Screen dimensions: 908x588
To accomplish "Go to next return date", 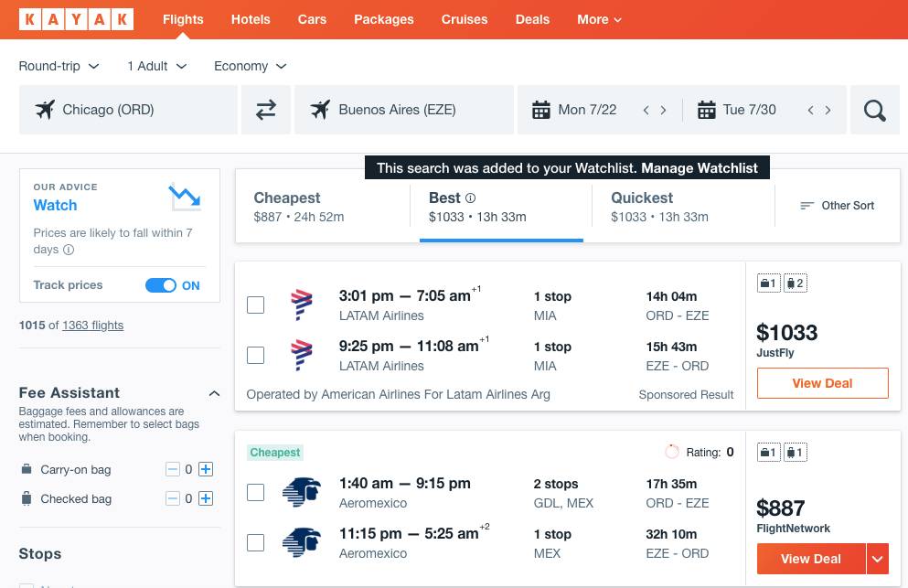I will (x=828, y=110).
